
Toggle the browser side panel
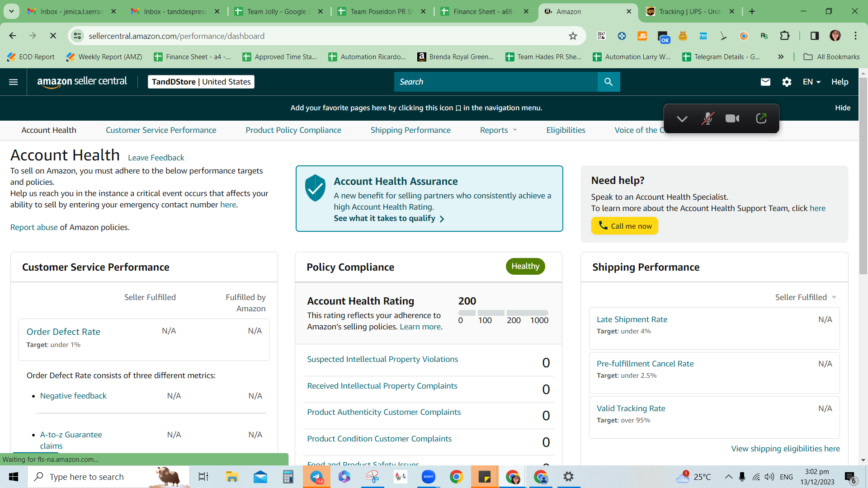coord(815,36)
